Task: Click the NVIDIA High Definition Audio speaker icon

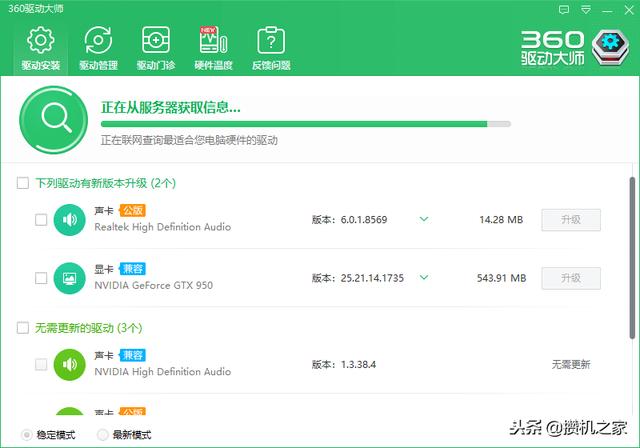Action: 69,365
